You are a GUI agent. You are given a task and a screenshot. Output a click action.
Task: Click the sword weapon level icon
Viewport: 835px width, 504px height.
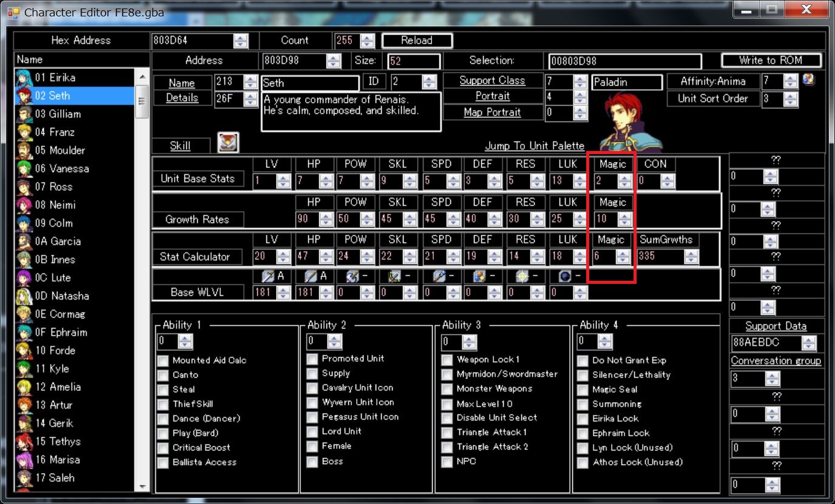pyautogui.click(x=268, y=276)
